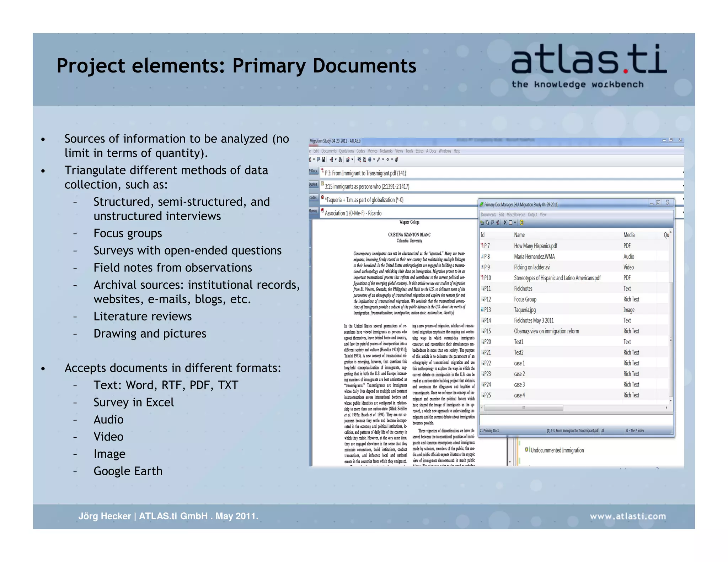The width and height of the screenshot is (728, 562).
Task: Click the Memos button on left side
Action: point(313,211)
